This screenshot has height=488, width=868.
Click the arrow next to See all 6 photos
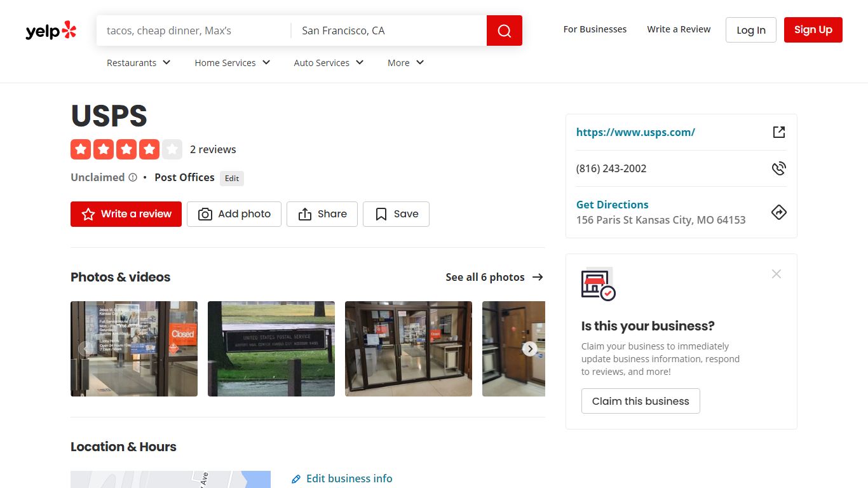pyautogui.click(x=538, y=277)
